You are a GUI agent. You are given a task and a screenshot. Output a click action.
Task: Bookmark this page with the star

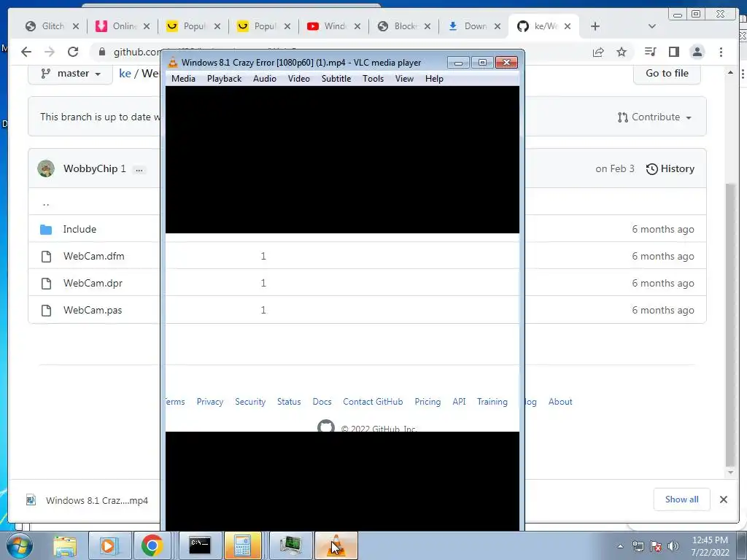pyautogui.click(x=622, y=52)
